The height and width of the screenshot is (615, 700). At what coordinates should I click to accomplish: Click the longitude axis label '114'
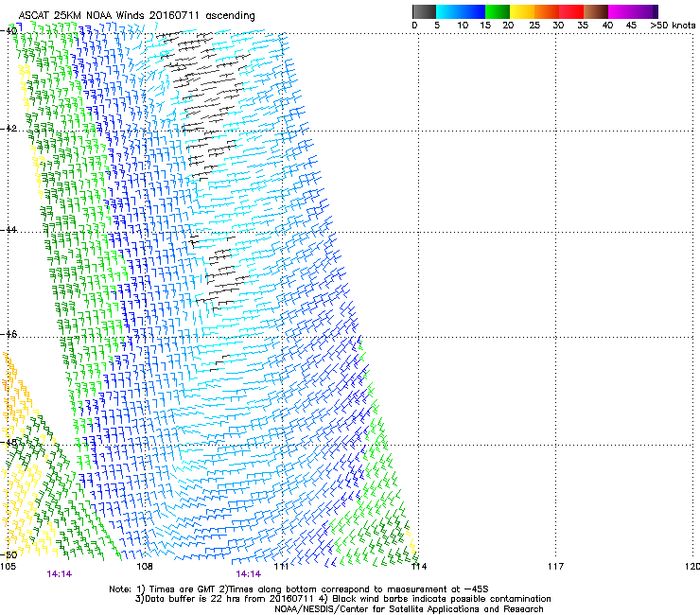tap(419, 567)
